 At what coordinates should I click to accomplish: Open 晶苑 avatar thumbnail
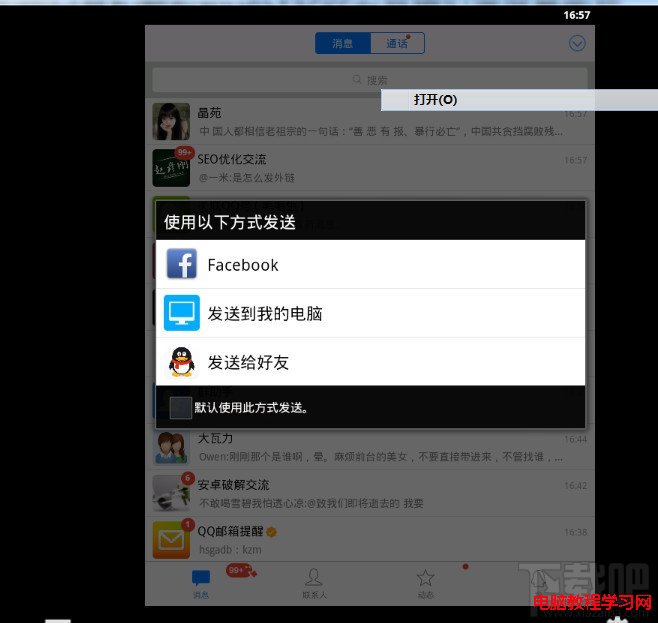(x=171, y=122)
